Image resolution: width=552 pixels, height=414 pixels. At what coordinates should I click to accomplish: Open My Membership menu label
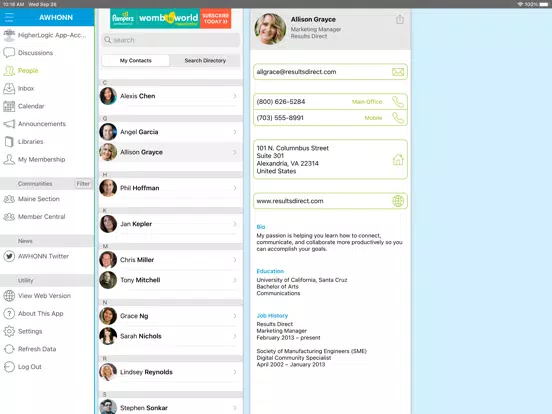click(x=42, y=159)
